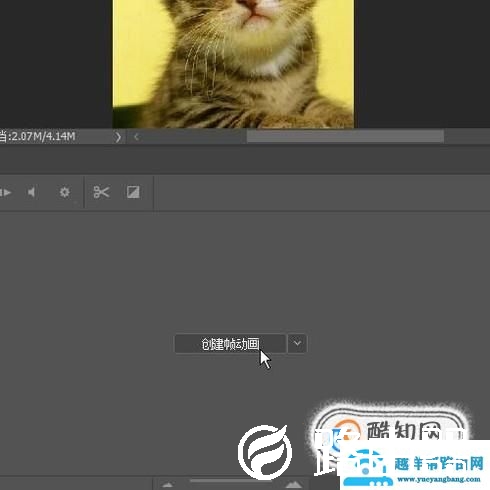
Task: Open timeline settings gear icon
Action: pyautogui.click(x=64, y=192)
